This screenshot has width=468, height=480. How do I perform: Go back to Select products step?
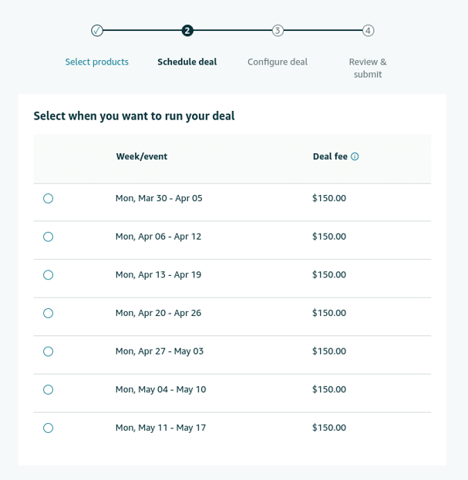[x=97, y=62]
